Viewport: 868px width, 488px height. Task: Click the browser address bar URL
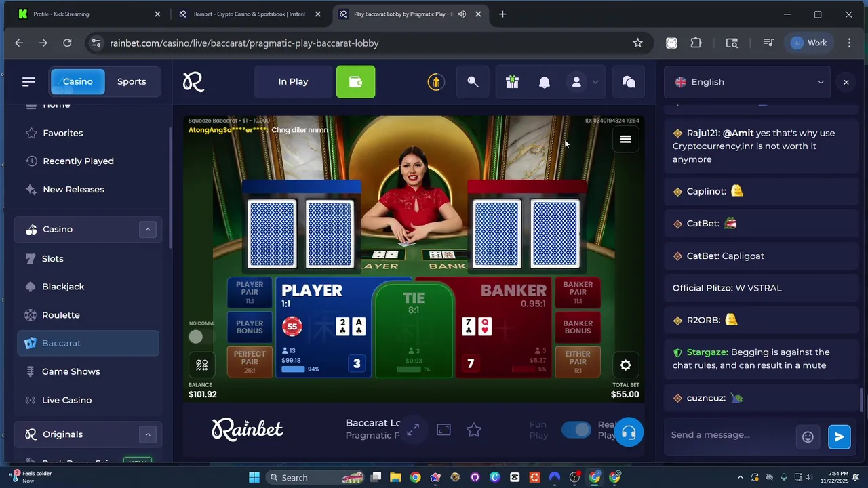(244, 43)
